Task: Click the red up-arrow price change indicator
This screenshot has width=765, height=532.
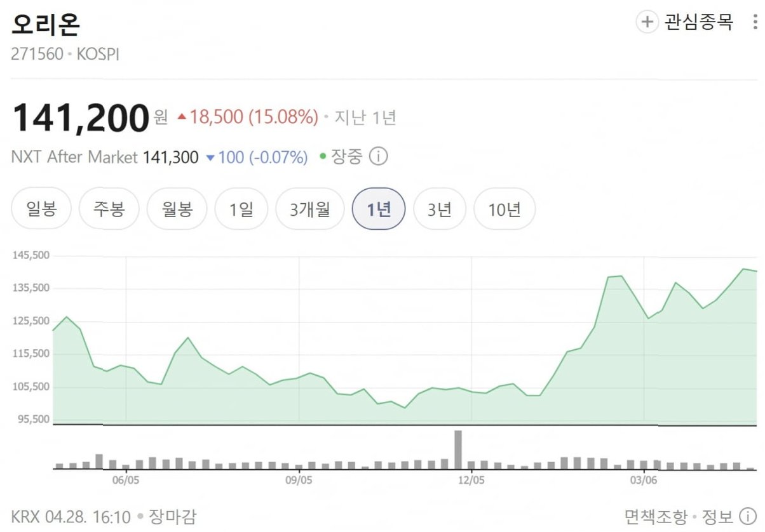Action: coord(182,117)
